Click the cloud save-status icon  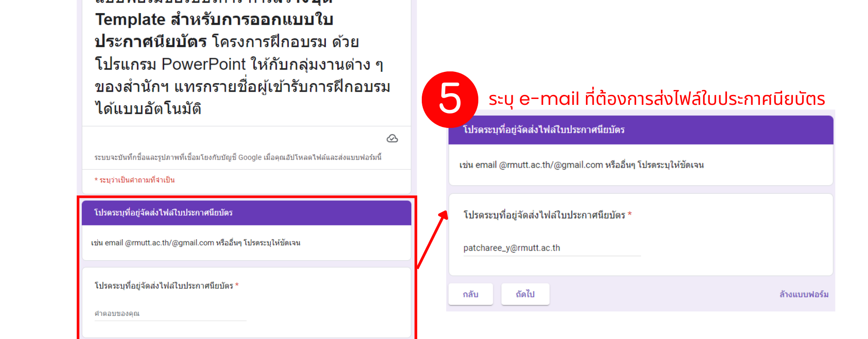tap(392, 138)
